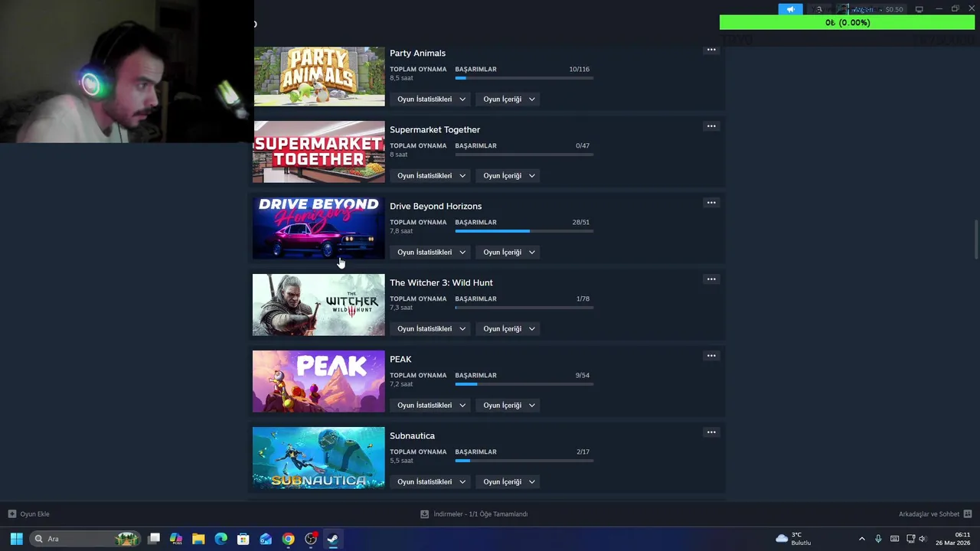Viewport: 980px width, 551px height.
Task: Click the Oyun Ekle button
Action: pyautogui.click(x=29, y=514)
